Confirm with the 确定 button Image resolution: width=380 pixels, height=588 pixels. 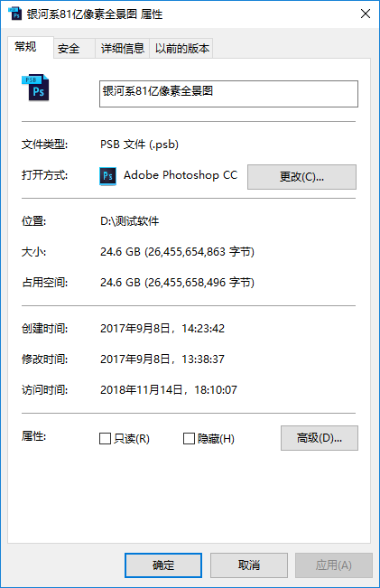(163, 565)
